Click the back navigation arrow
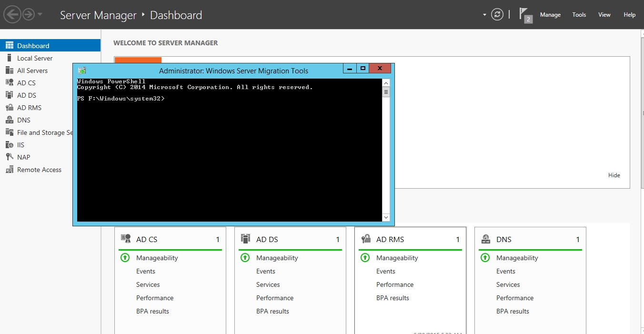644x334 pixels. 12,15
